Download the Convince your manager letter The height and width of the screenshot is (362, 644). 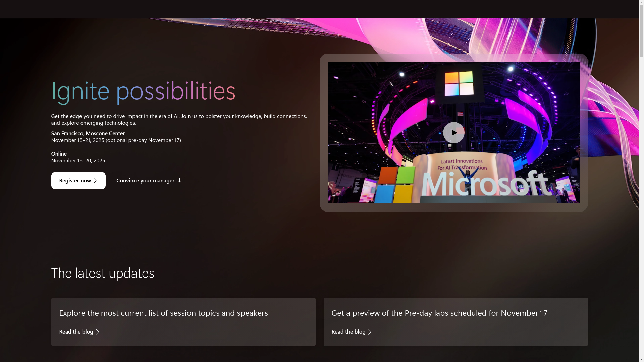click(x=149, y=181)
